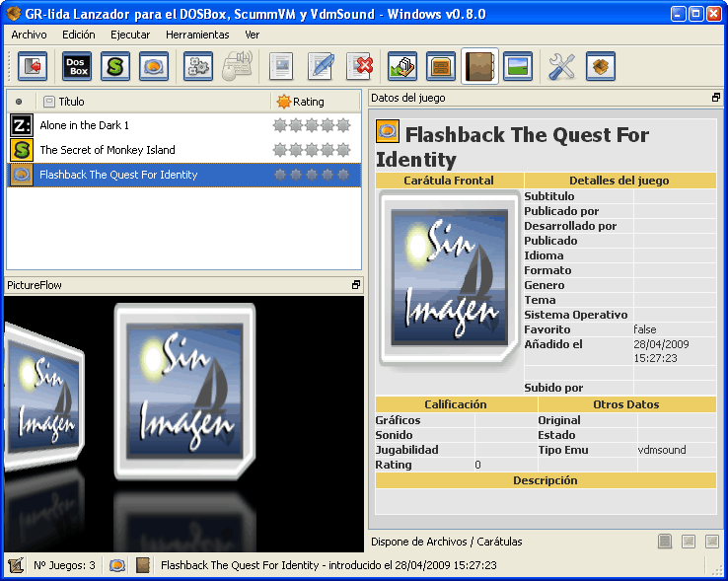This screenshot has height=581, width=728.
Task: Add a new game with the document icon
Action: click(x=281, y=66)
